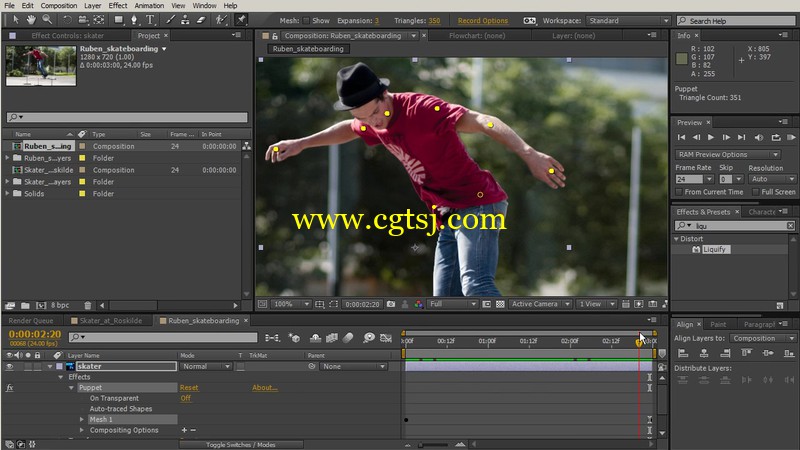Toggle the Preserve Underlying Transparency box for skater
Screen dimensions: 800x450
(x=240, y=366)
